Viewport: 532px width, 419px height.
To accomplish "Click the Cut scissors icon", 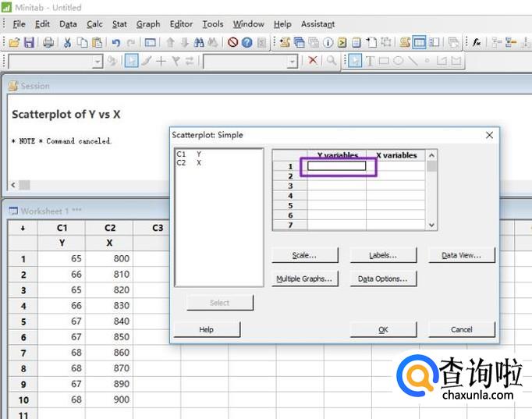I will [68, 42].
